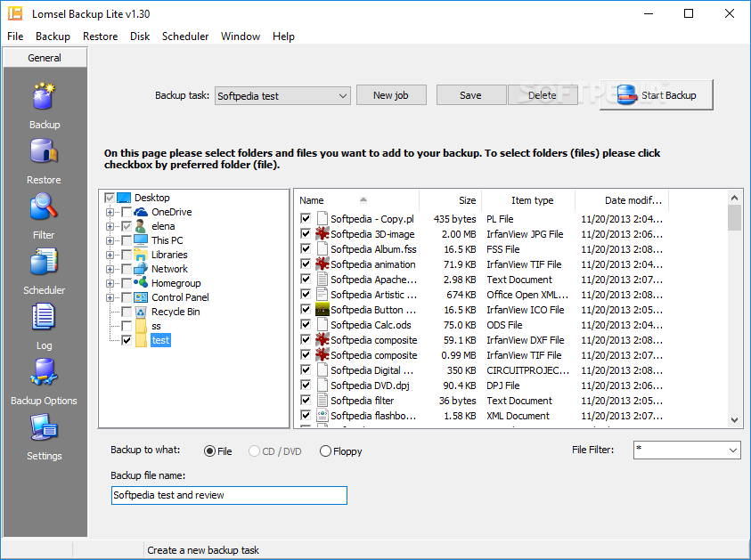
Task: Sort by the Name column header
Action: click(x=357, y=200)
